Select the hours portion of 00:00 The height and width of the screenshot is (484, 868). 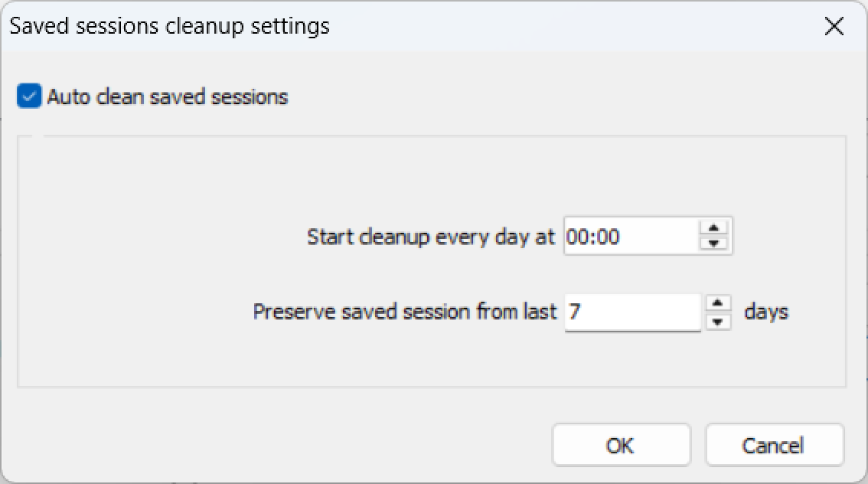(x=575, y=237)
